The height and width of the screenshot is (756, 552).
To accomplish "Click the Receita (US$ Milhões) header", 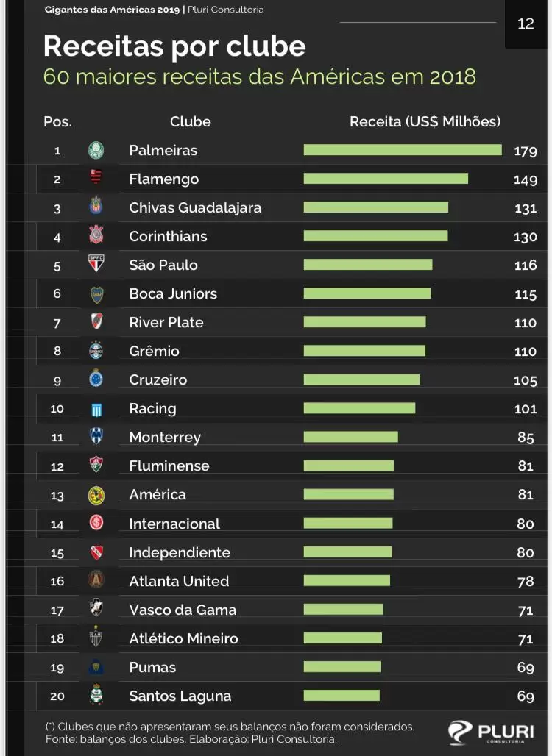I will [x=425, y=122].
